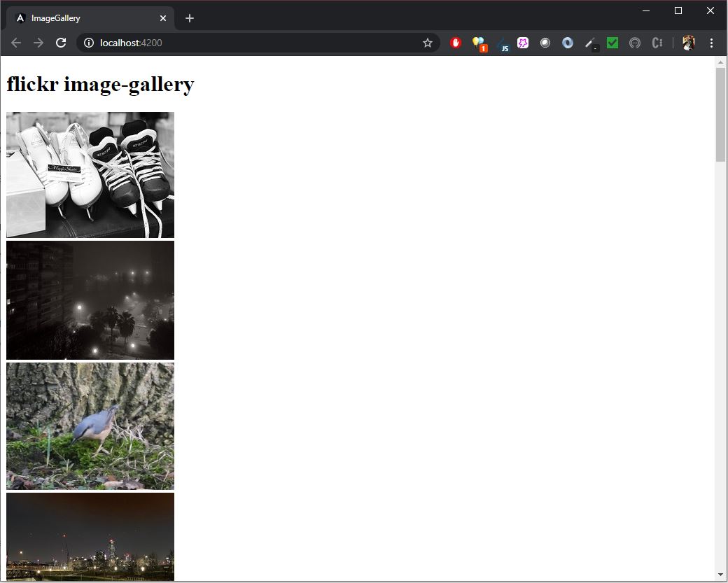Click the AdBlock hand icon
This screenshot has width=728, height=583.
(456, 43)
